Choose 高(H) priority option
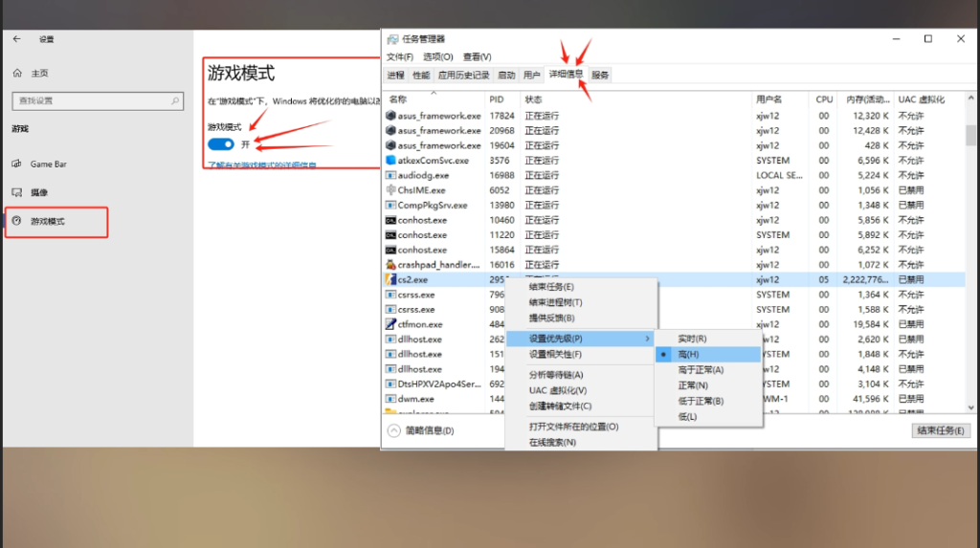 708,354
